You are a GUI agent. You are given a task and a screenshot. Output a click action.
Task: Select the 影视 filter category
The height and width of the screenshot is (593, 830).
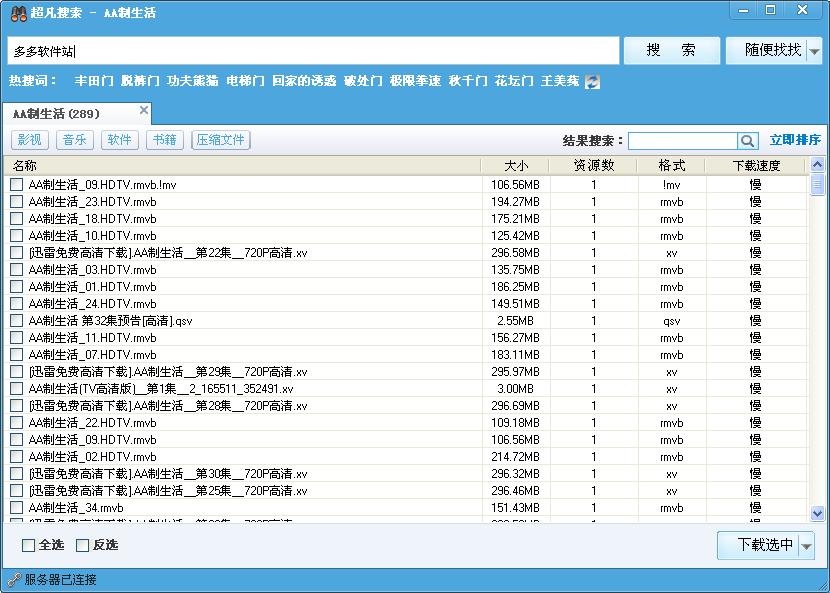30,139
